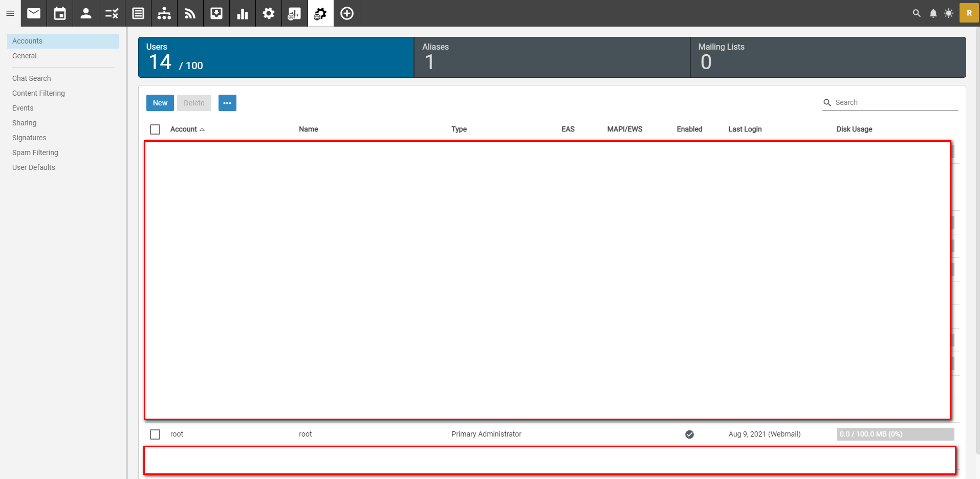Click root's disk usage bar

pos(895,434)
